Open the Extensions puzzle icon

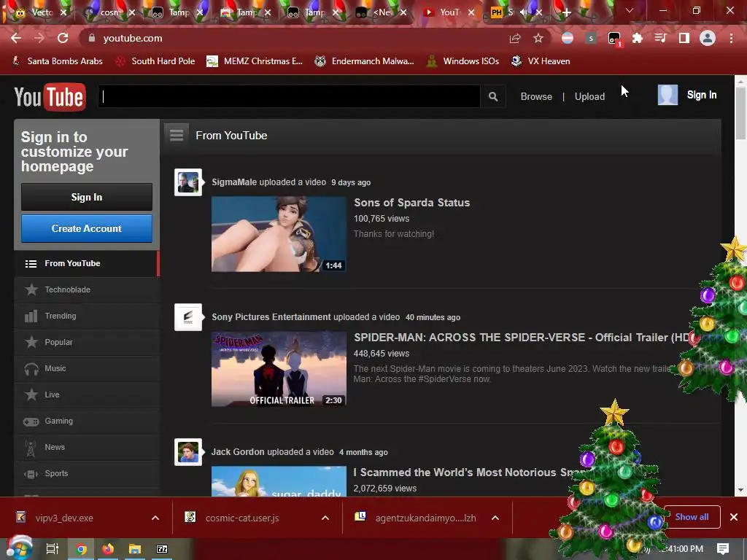coord(638,38)
